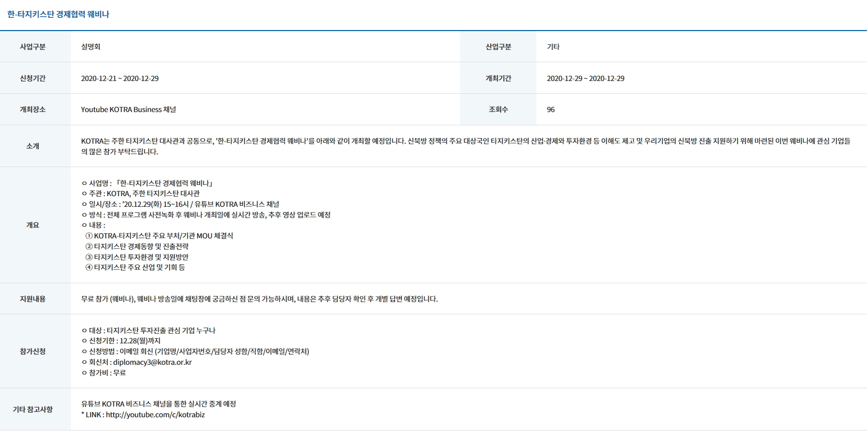Screen dimensions: 868x431
Task: Select the '개요' label cell
Action: [x=35, y=225]
